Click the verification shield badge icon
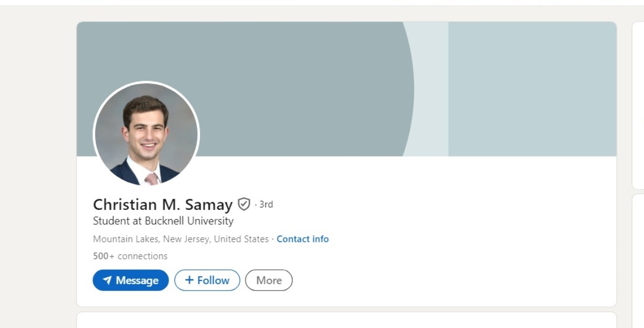644x328 pixels. 244,204
